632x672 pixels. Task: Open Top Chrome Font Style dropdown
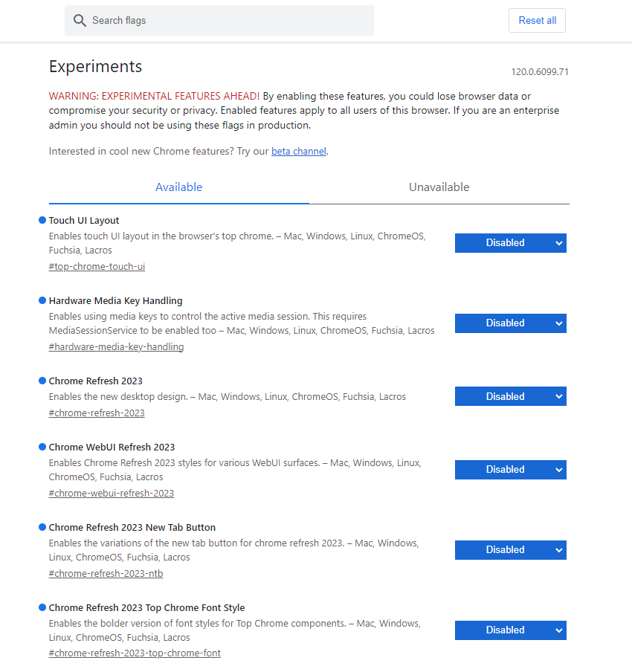pos(510,630)
